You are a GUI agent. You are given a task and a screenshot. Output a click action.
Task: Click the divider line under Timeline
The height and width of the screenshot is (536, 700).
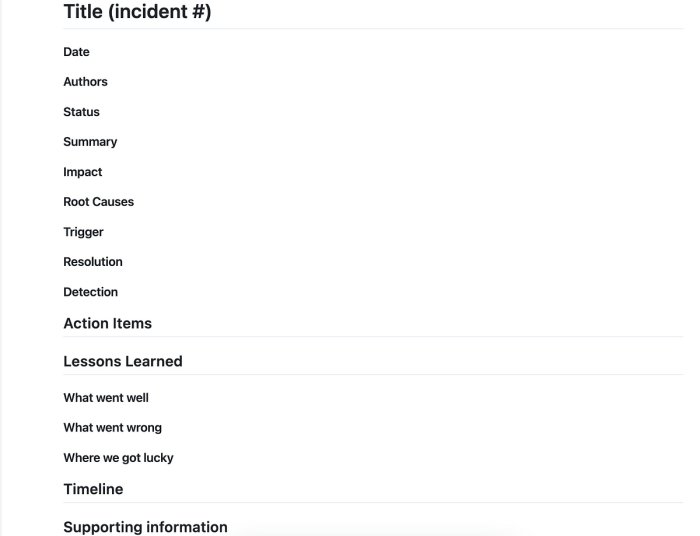373,503
